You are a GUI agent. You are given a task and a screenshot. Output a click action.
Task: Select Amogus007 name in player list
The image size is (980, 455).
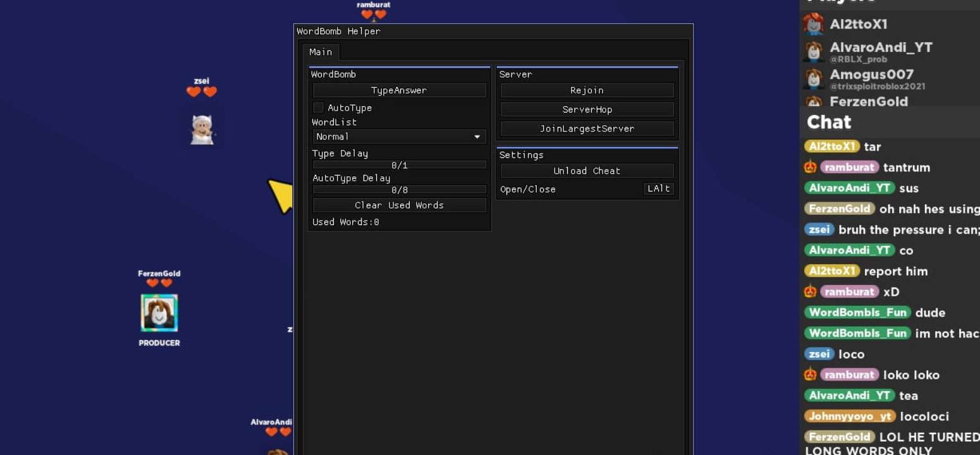coord(871,75)
